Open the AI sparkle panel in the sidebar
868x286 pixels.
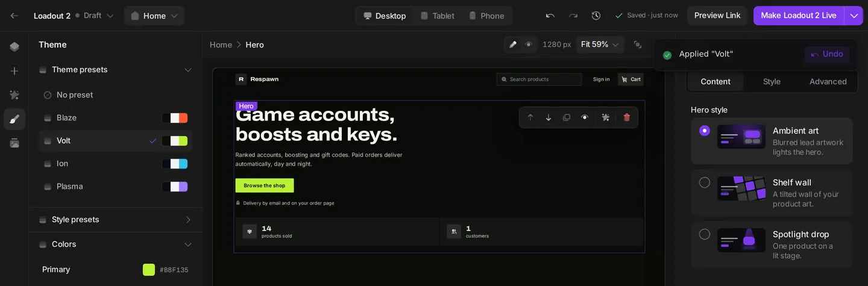click(x=14, y=95)
